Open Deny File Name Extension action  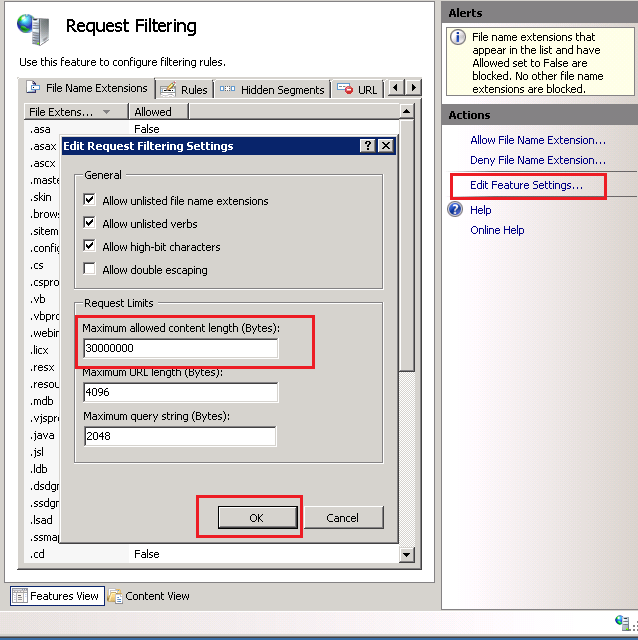[538, 160]
